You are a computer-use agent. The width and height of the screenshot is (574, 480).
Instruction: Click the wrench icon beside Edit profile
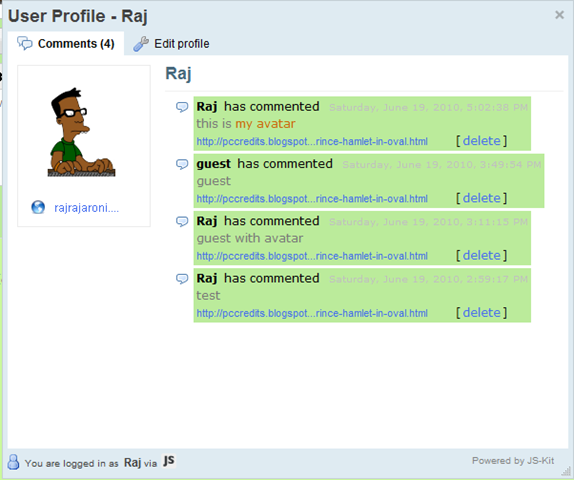[x=141, y=44]
